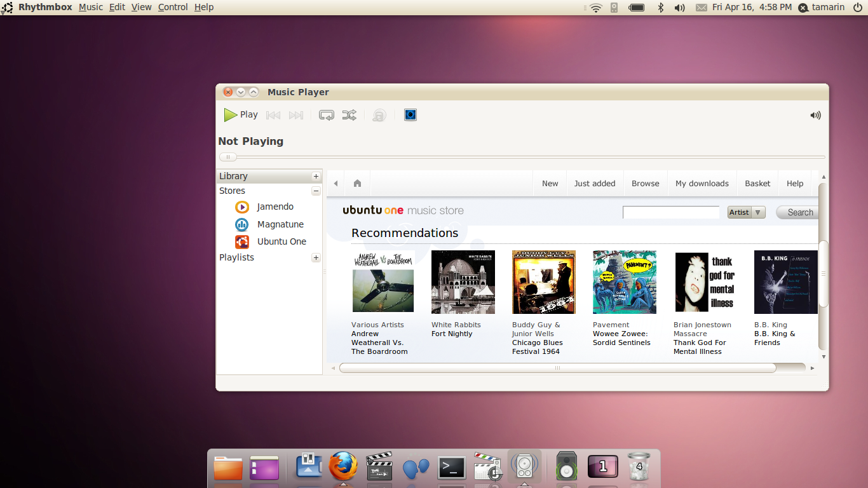The image size is (868, 488).
Task: Click the blue visualization toolbar icon
Action: 410,115
